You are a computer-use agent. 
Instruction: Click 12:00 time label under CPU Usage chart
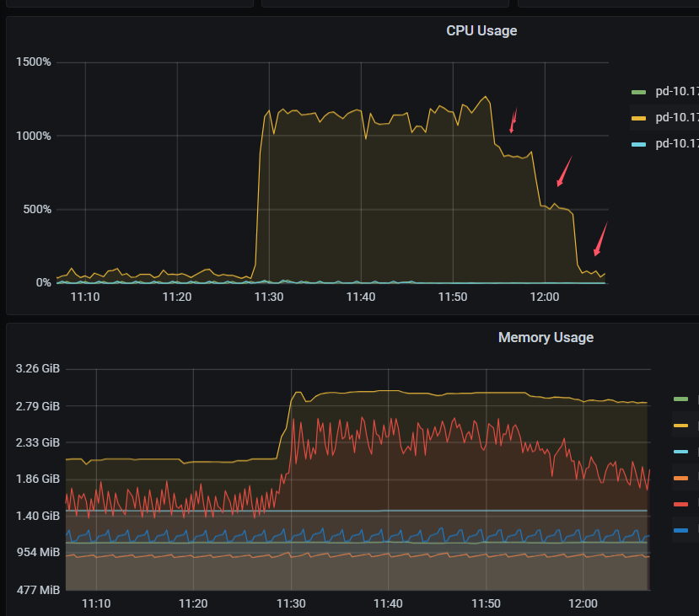545,297
